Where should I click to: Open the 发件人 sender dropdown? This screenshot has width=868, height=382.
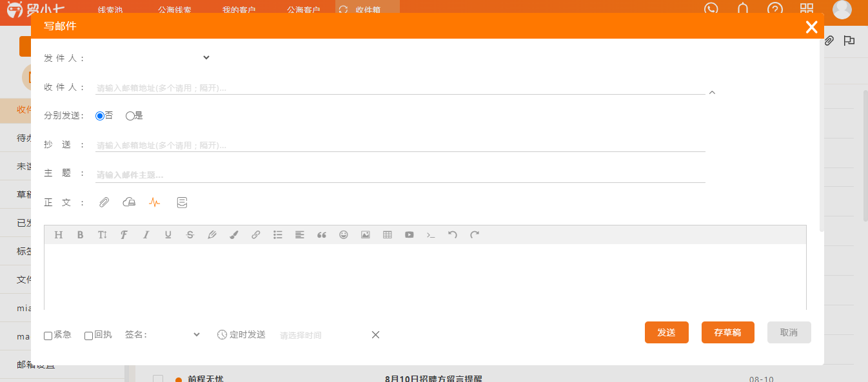tap(153, 57)
